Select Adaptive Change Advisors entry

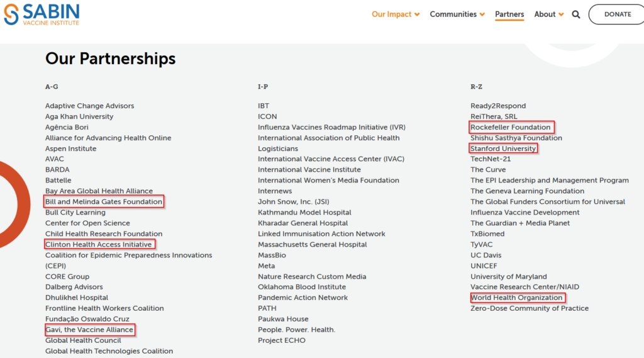[89, 106]
